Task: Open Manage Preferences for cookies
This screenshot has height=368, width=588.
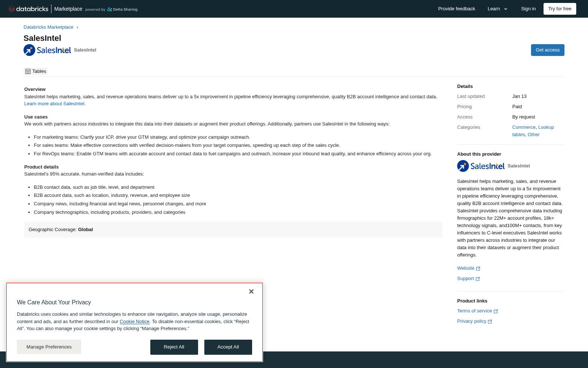Action: [x=49, y=347]
